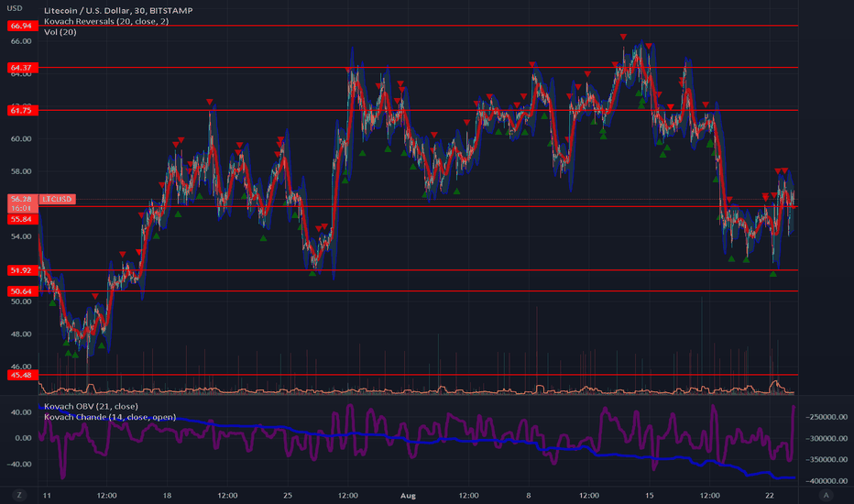Click the Z timezone button on time axis
The width and height of the screenshot is (854, 504).
point(19,495)
